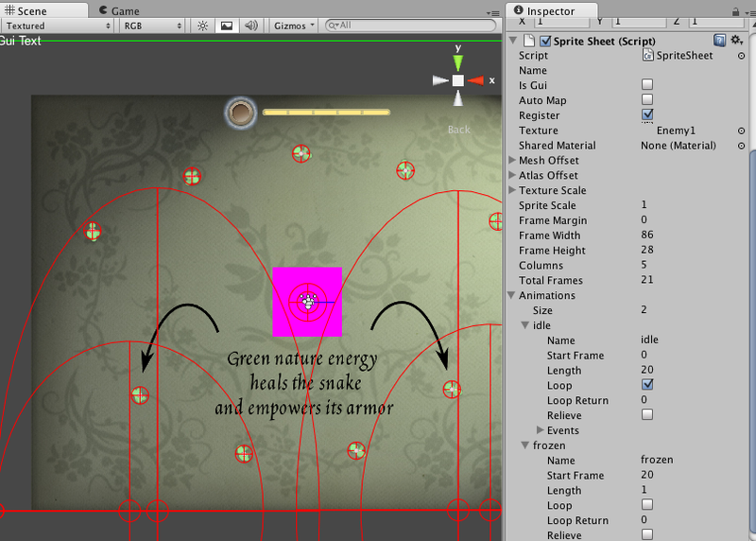Open the Sprite Sheet component help icon
756x541 pixels.
point(719,41)
